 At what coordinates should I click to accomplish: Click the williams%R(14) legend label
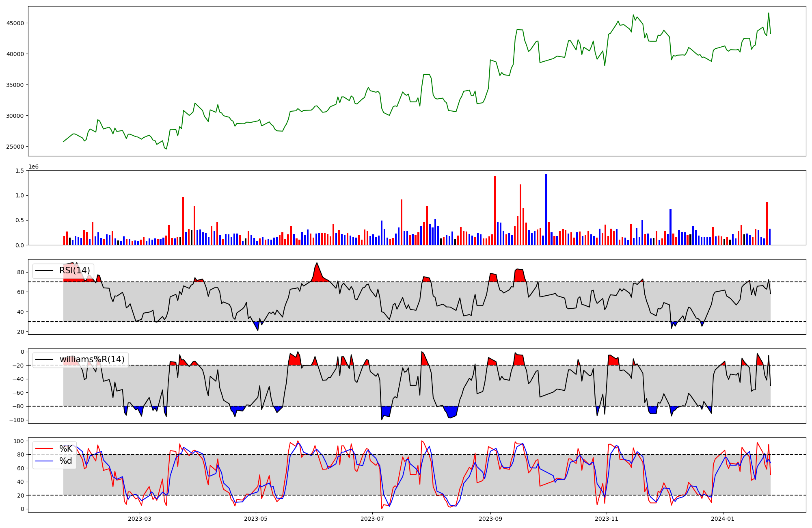(x=92, y=359)
